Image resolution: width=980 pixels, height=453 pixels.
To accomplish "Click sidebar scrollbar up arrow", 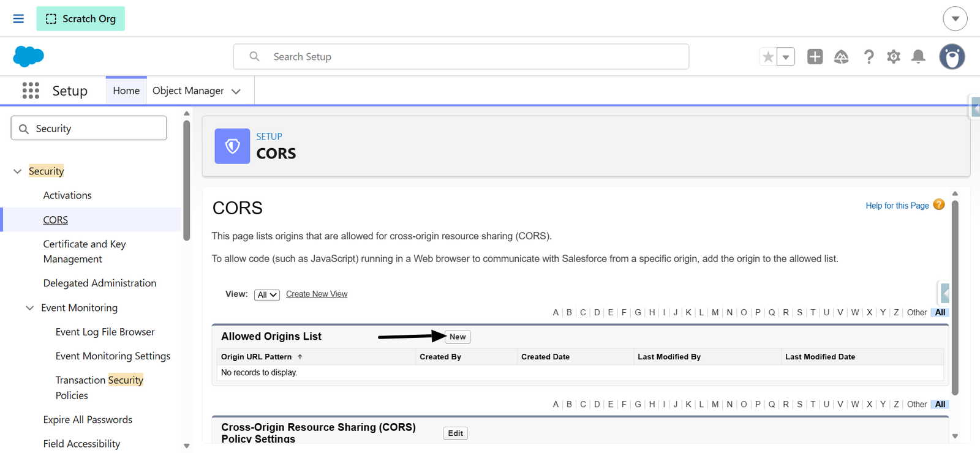I will click(x=187, y=113).
